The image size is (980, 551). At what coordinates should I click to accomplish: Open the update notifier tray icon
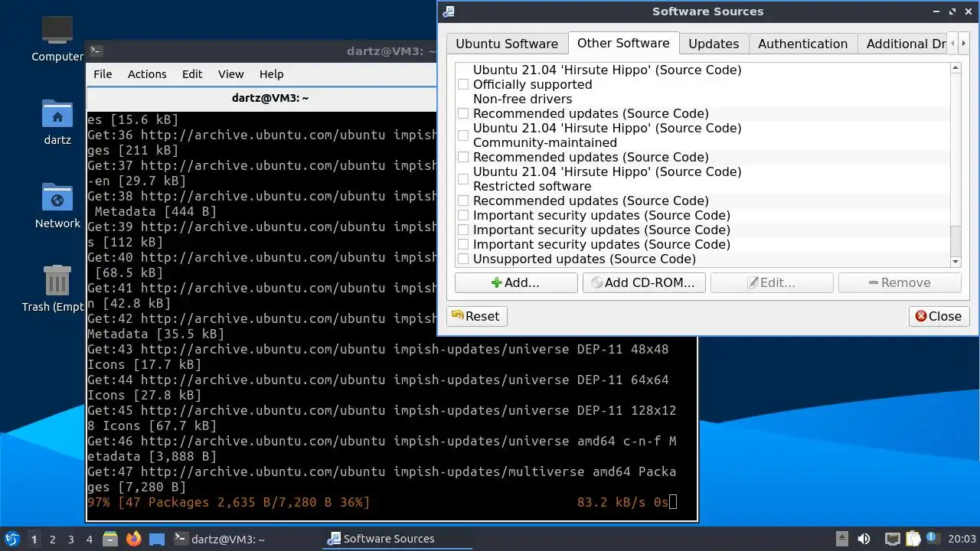tap(933, 539)
